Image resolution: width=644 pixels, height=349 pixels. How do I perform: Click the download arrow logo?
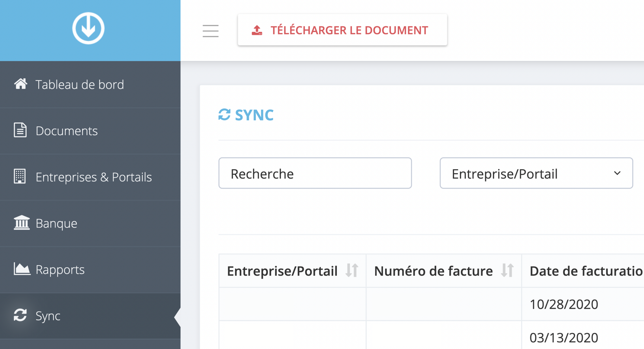88,28
